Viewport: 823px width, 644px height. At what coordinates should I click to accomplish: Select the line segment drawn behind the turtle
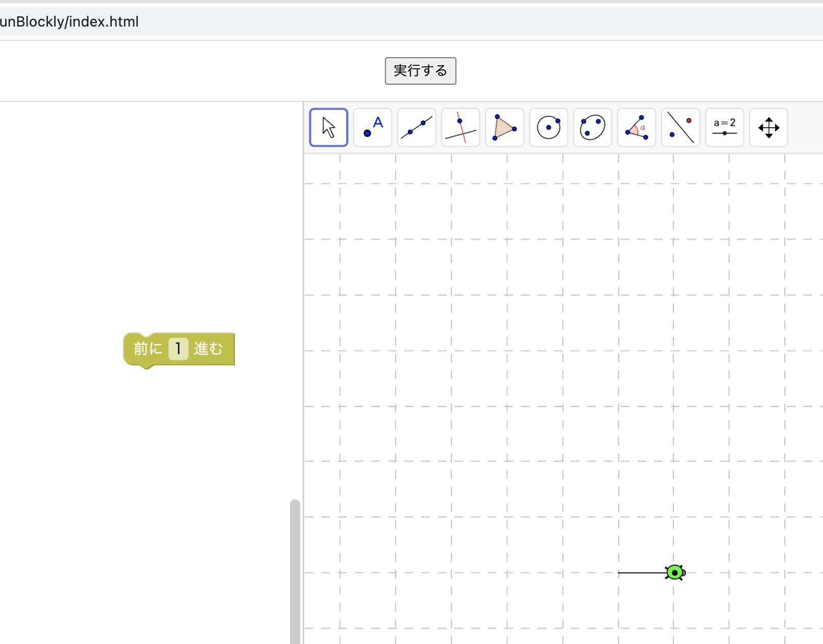[641, 573]
